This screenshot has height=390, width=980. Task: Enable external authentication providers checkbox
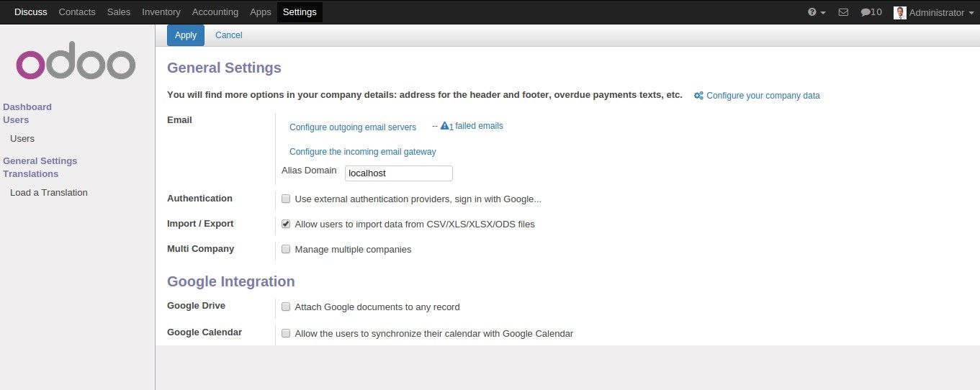click(286, 199)
